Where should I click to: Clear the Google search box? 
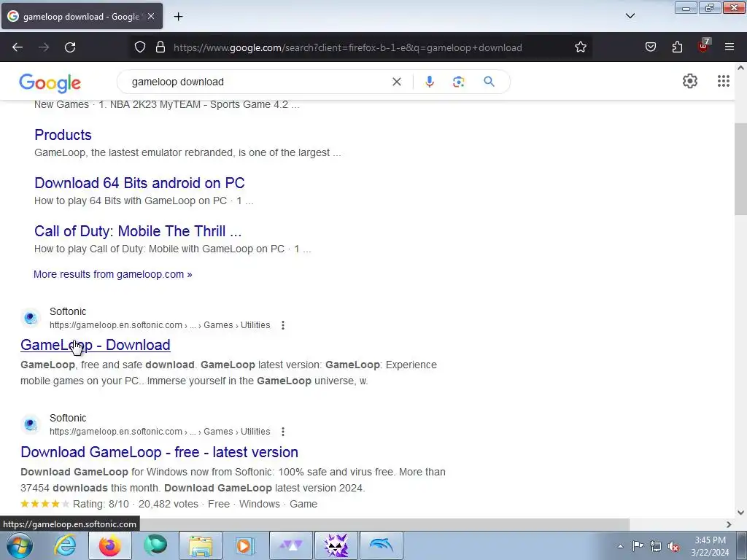click(x=397, y=82)
